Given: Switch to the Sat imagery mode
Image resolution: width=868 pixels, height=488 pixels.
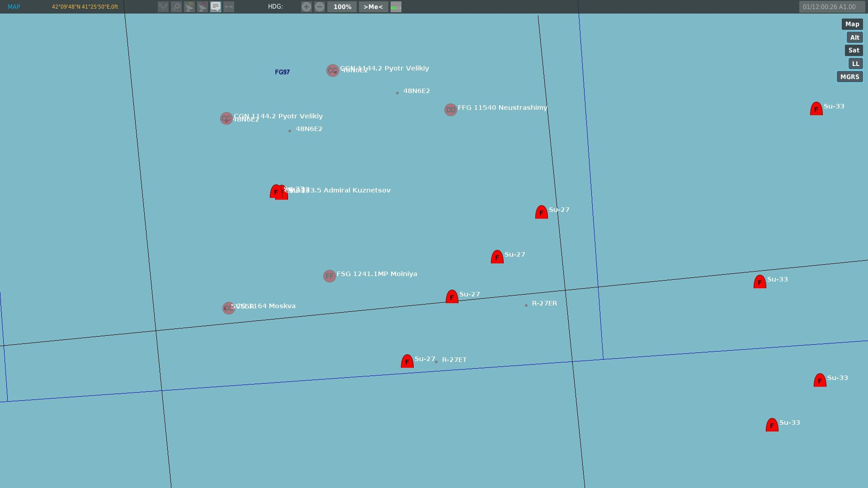Looking at the screenshot, I should pyautogui.click(x=854, y=51).
